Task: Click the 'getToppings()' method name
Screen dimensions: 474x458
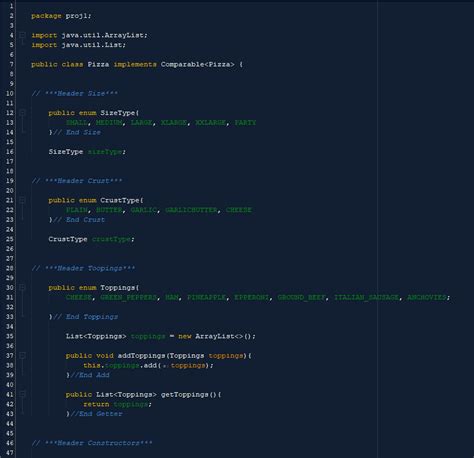Action: (x=189, y=394)
